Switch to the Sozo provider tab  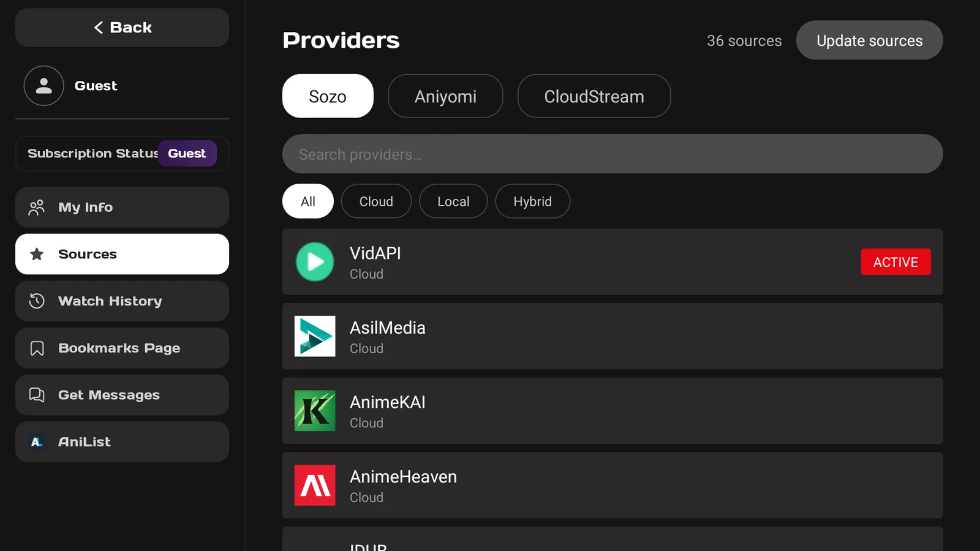click(328, 96)
